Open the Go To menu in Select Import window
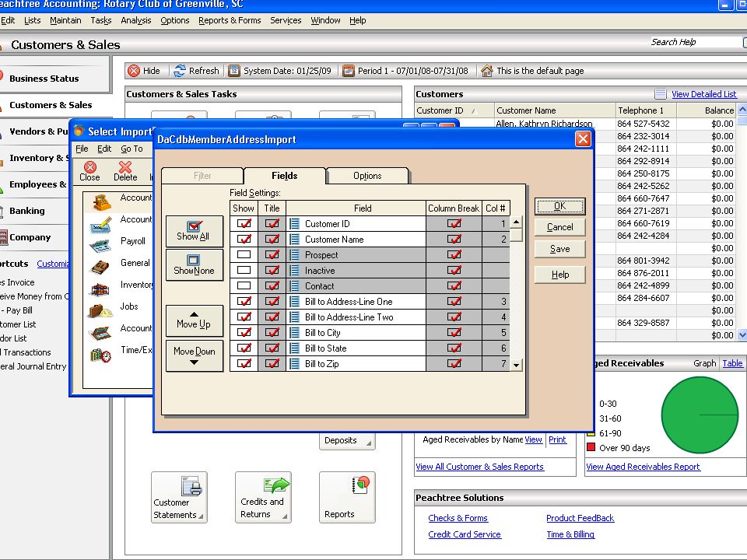The image size is (747, 560). pyautogui.click(x=132, y=149)
